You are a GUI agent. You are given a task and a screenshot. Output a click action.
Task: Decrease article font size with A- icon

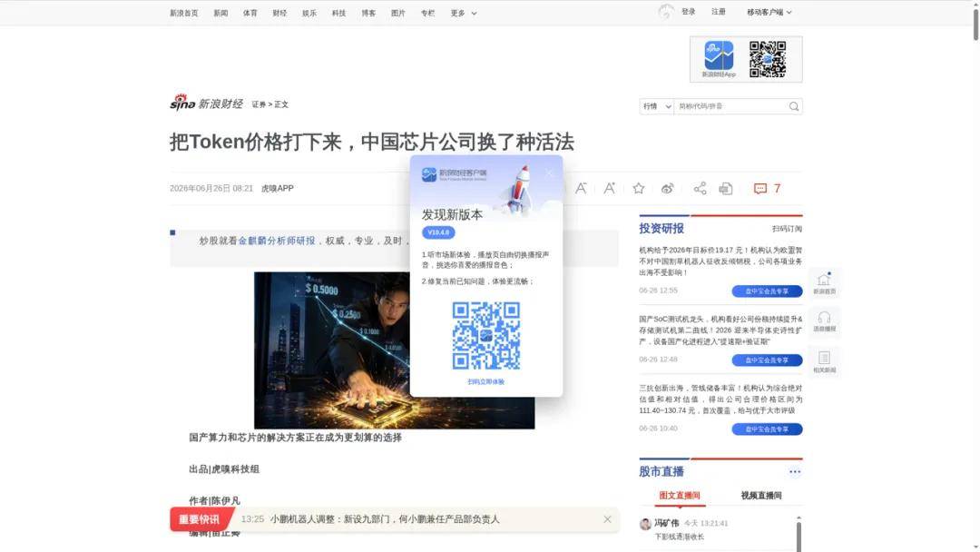click(581, 188)
